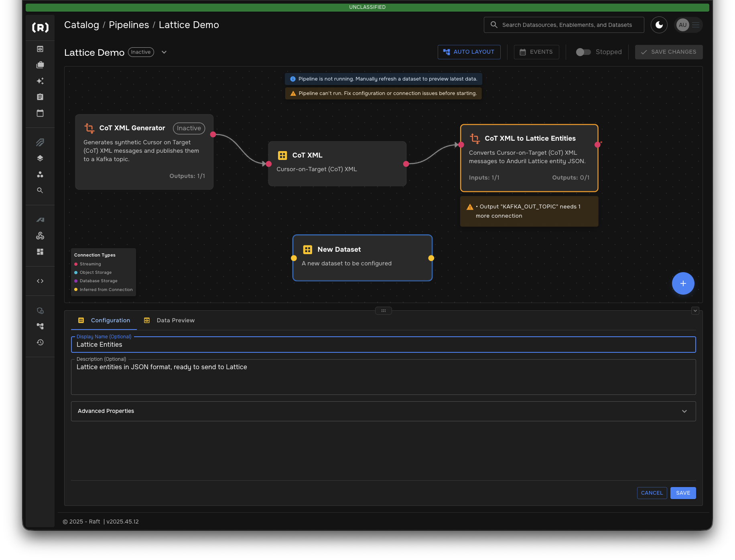Click the input port of CoT XML node
This screenshot has width=735, height=560.
coord(269,164)
